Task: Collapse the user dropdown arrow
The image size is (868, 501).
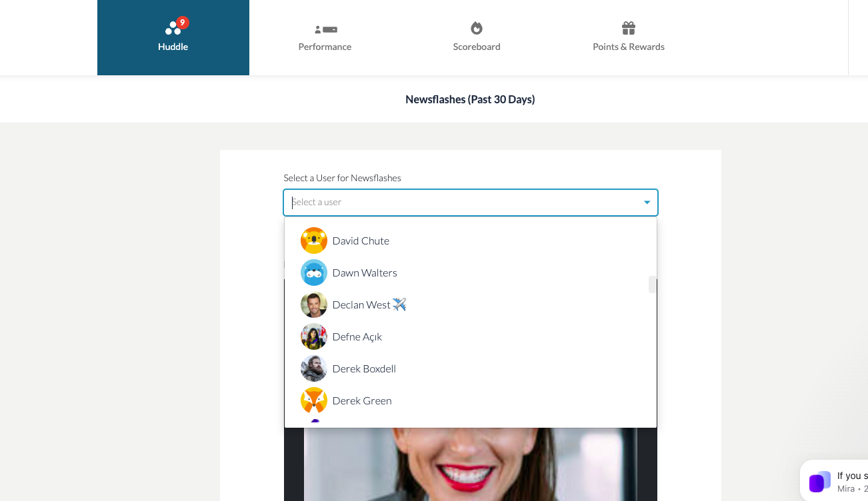Action: coord(647,203)
